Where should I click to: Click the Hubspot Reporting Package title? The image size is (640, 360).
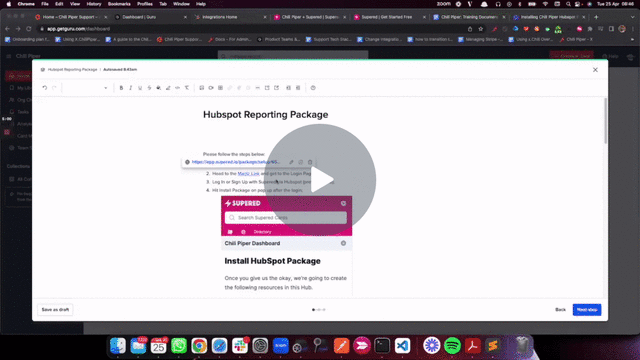[265, 115]
